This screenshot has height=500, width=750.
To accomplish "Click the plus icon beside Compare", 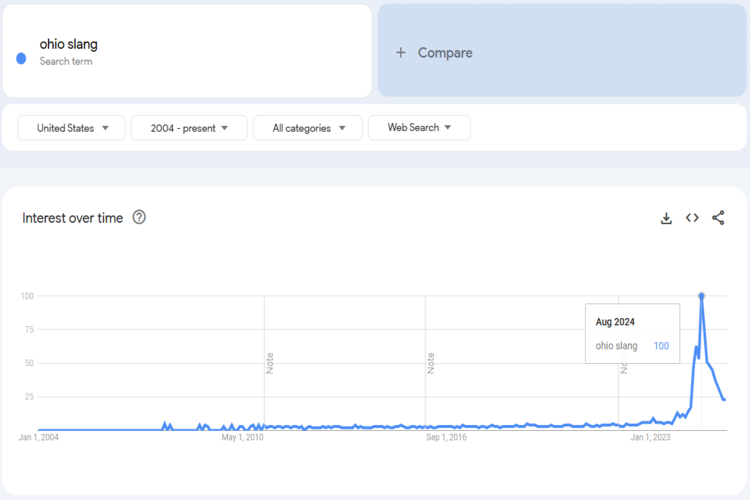I will (401, 53).
